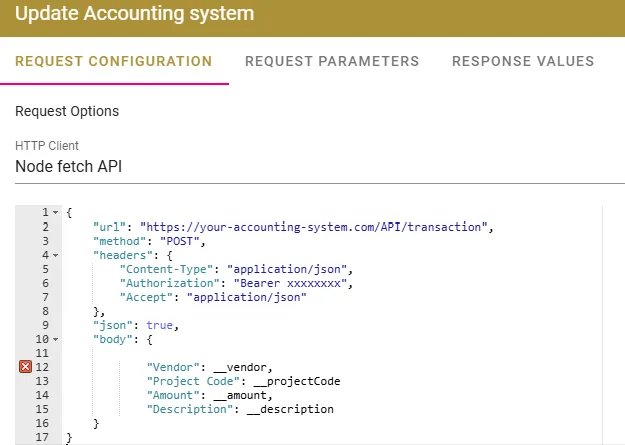
Task: Collapse the root object fold arrow on line 1
Action: (x=55, y=213)
